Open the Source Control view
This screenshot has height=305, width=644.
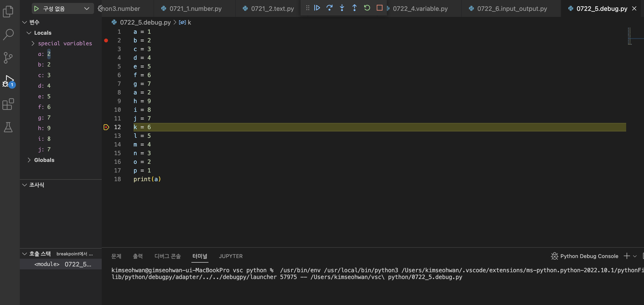8,58
